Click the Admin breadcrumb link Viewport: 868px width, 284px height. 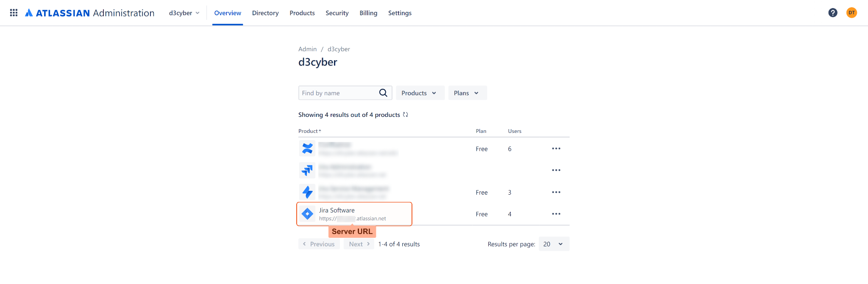point(307,49)
